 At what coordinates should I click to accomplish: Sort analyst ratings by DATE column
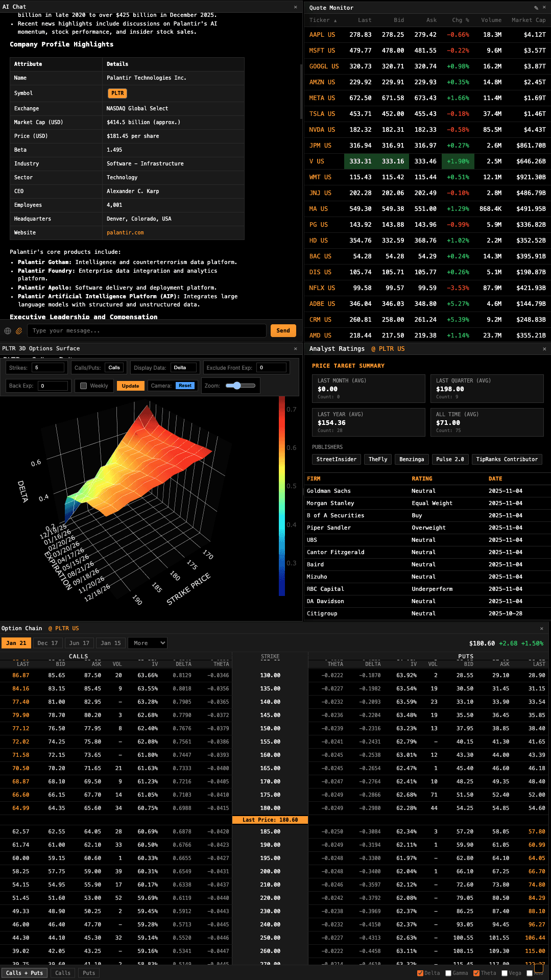click(495, 479)
